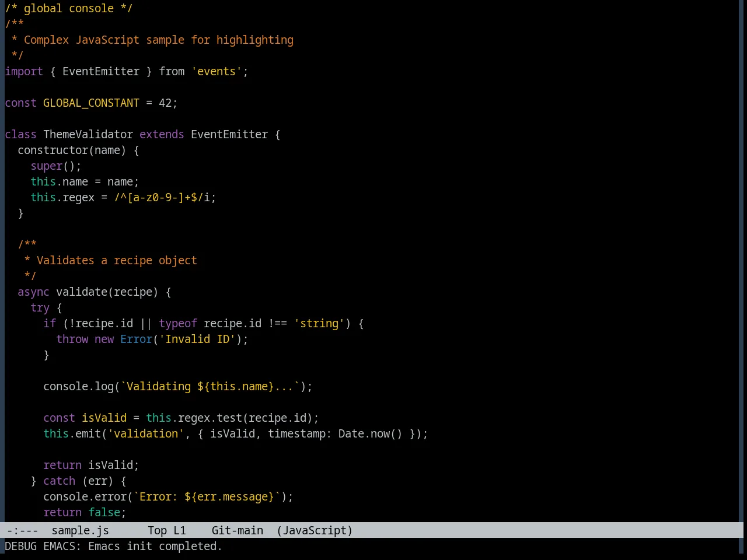This screenshot has width=747, height=560.
Task: Click the 'extends' keyword
Action: tap(162, 134)
